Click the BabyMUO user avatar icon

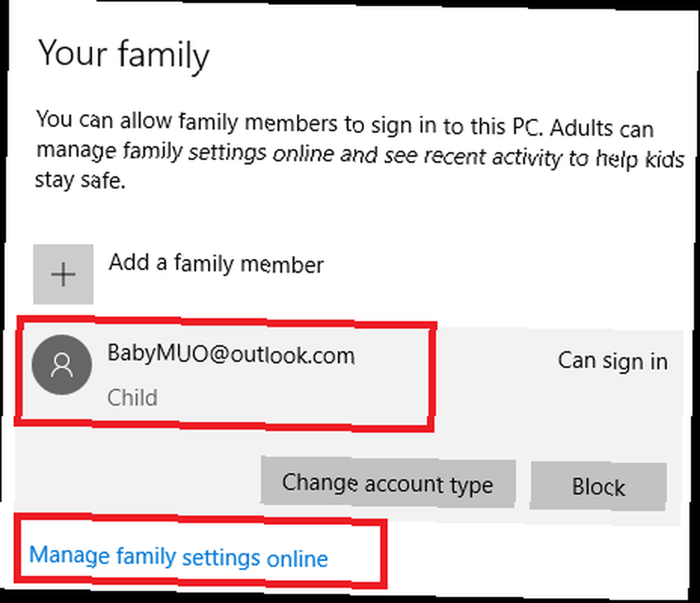[x=62, y=365]
